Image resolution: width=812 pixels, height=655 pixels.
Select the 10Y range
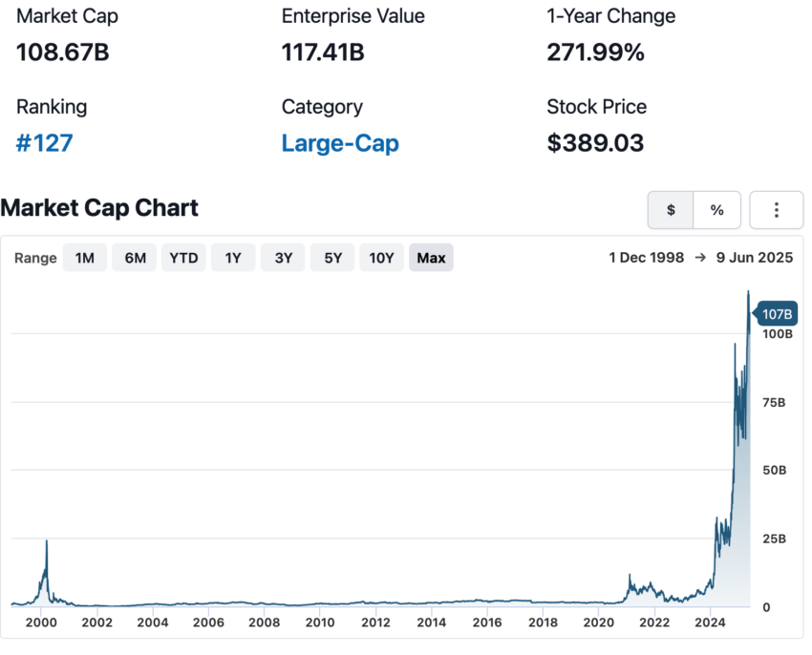pyautogui.click(x=382, y=258)
